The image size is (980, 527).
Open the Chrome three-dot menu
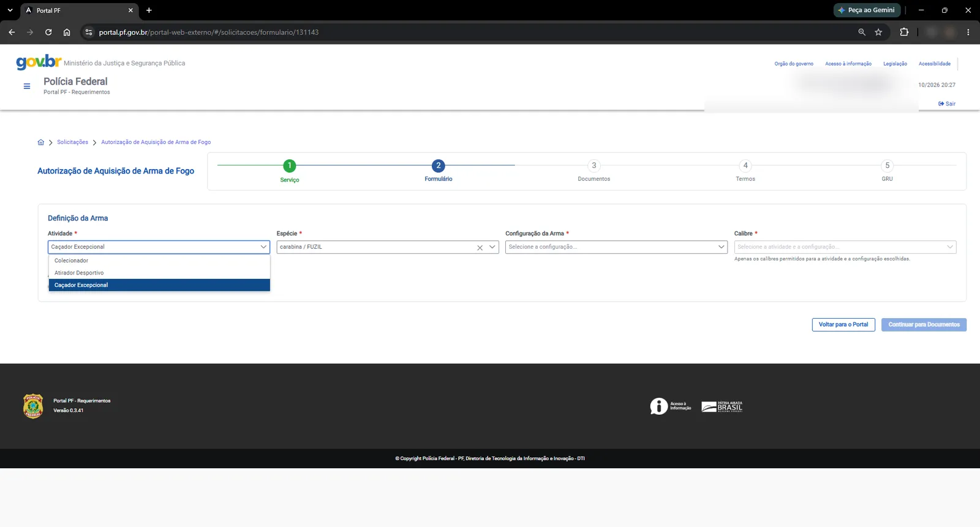tap(968, 32)
